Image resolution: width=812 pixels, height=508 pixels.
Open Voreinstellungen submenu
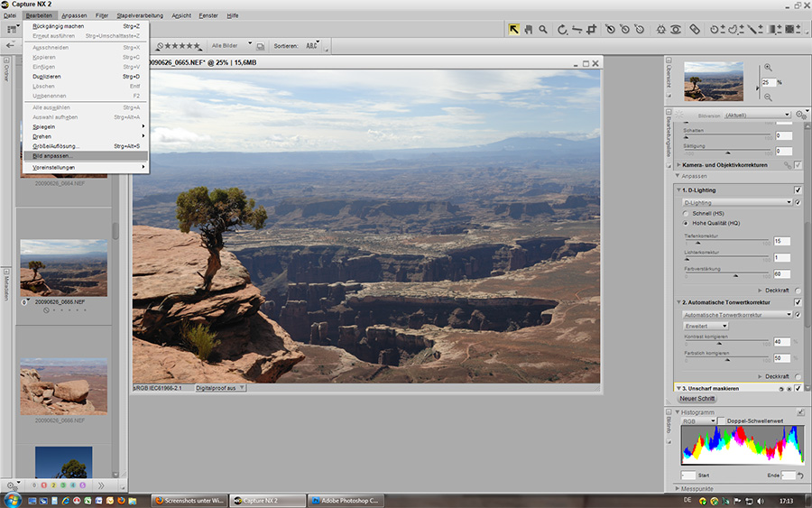coord(86,168)
